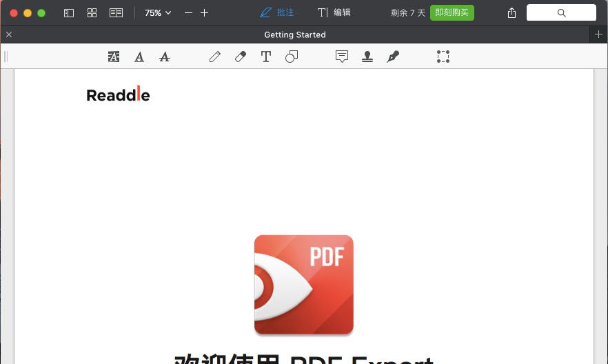
Task: Open the share menu
Action: click(x=511, y=13)
